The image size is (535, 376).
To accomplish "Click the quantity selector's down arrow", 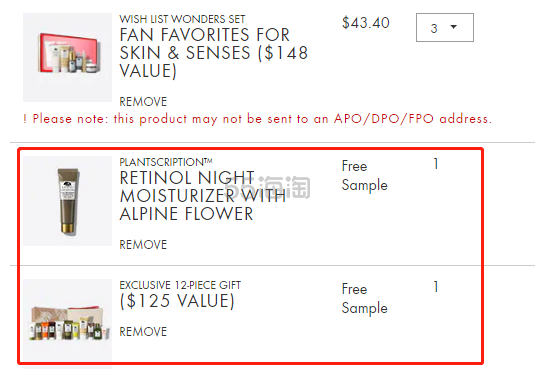I will 454,27.
